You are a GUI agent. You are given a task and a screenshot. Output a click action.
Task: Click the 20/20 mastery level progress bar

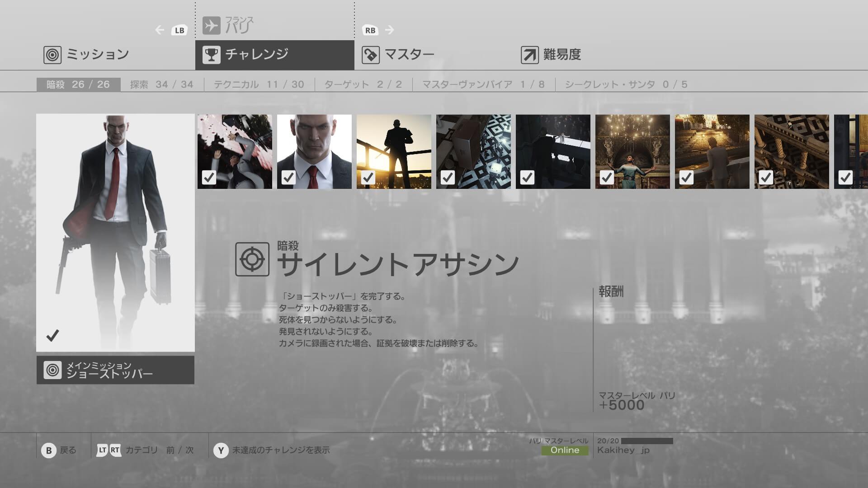tap(647, 441)
